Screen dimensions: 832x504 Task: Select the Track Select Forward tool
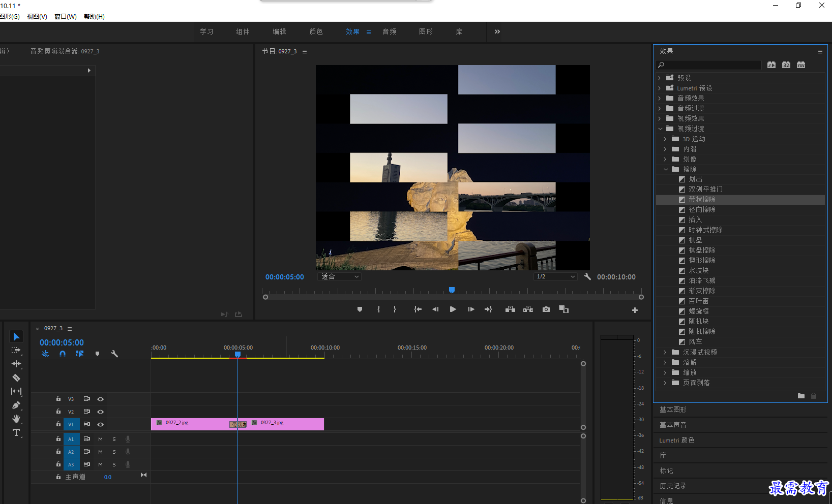coord(16,350)
